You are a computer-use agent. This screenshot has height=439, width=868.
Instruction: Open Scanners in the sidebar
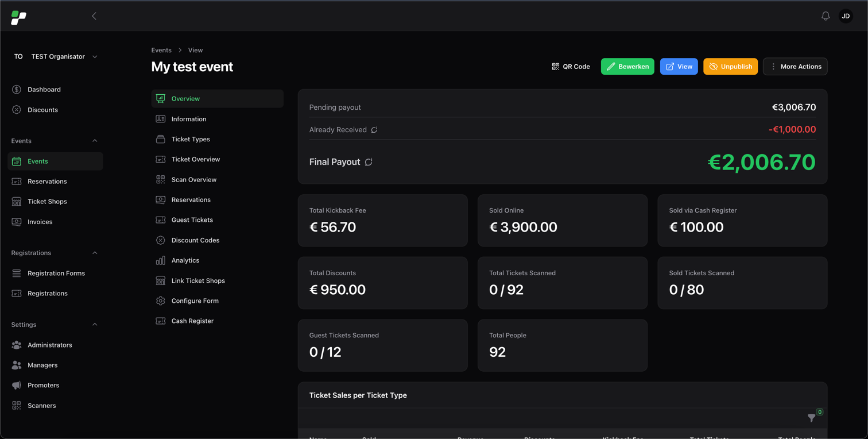click(42, 406)
